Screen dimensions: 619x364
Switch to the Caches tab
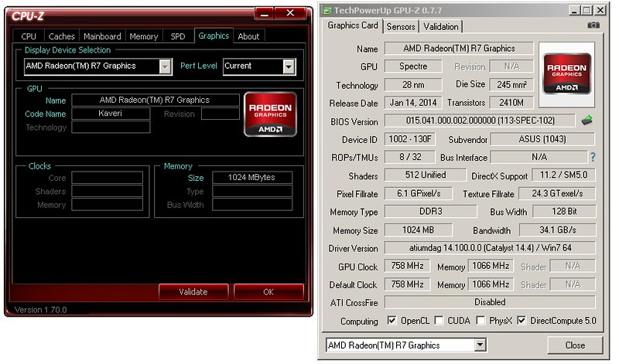coord(62,36)
